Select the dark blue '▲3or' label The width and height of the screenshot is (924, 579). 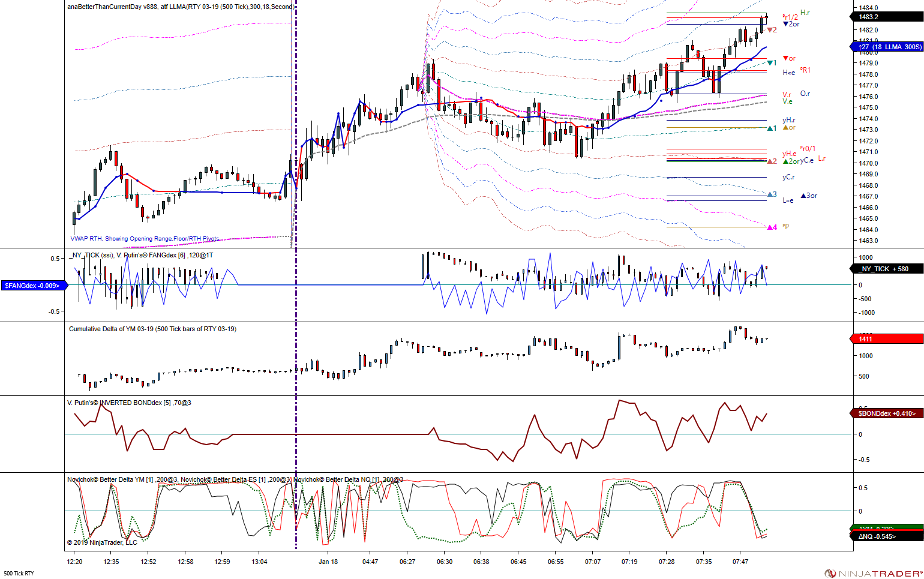(809, 196)
